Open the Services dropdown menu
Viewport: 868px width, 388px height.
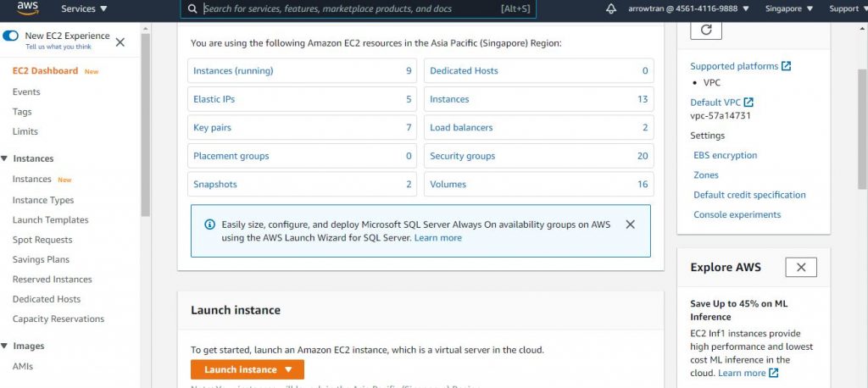click(x=84, y=8)
